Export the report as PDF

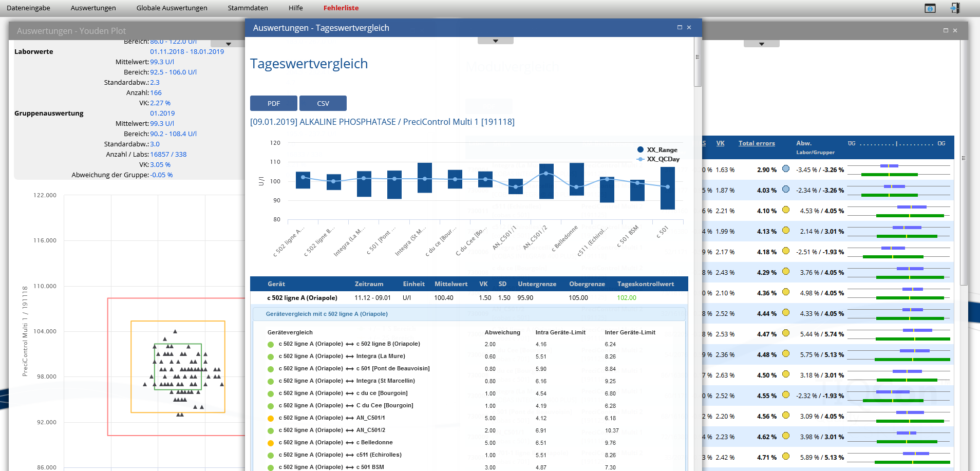(274, 103)
